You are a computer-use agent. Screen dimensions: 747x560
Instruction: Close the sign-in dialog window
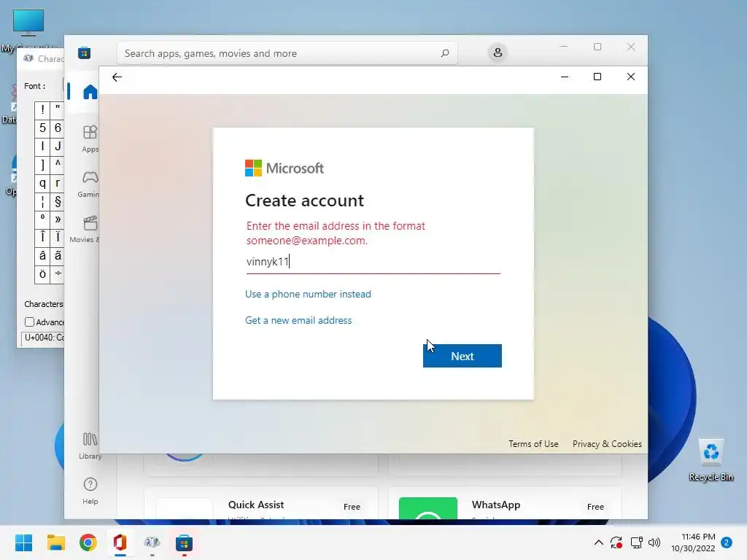[x=631, y=77]
